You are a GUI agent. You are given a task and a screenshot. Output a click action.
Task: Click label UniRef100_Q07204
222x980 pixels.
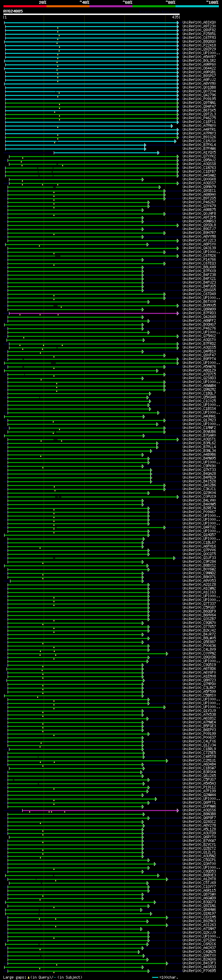click(x=199, y=91)
